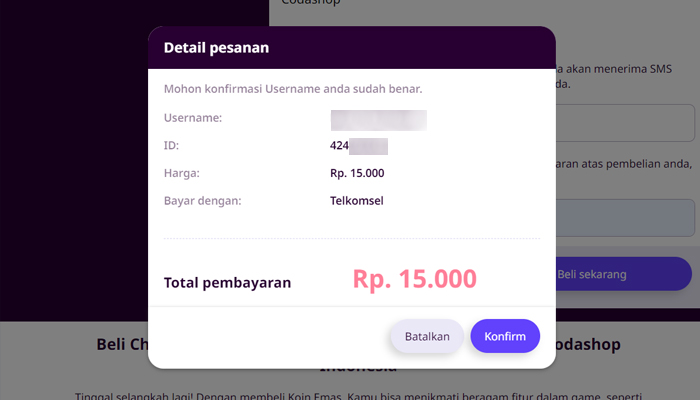The width and height of the screenshot is (700, 400).
Task: Focus the lower shaded input field behind dialog
Action: point(625,218)
